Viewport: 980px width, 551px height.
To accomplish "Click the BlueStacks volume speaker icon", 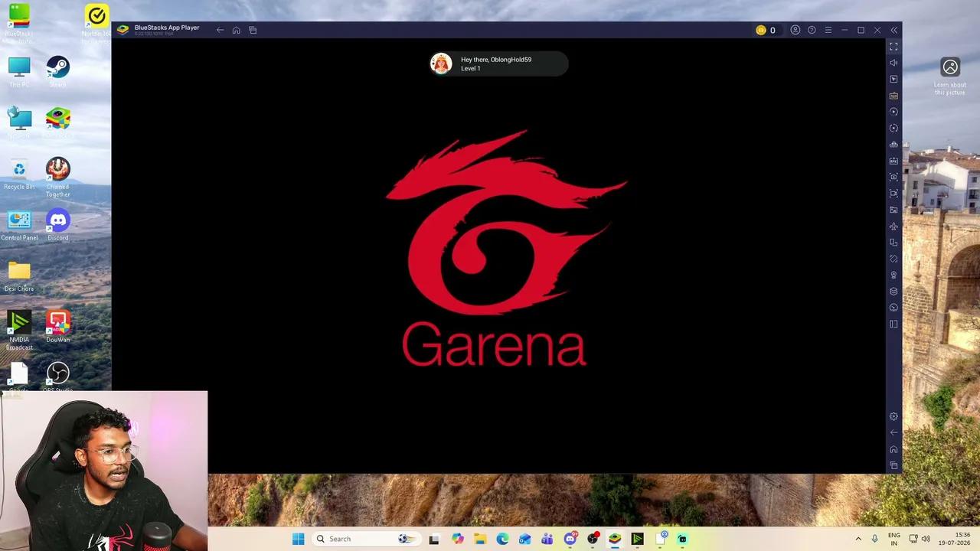I will click(893, 63).
